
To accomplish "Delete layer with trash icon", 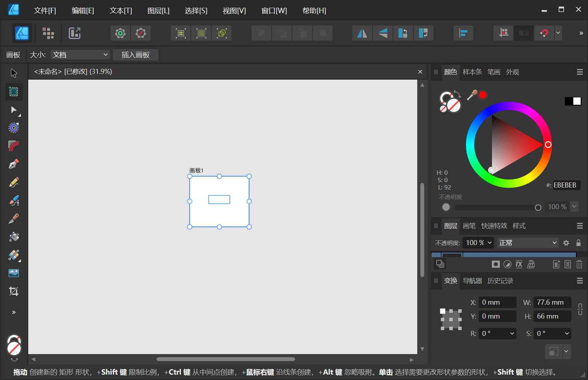I will 579,264.
